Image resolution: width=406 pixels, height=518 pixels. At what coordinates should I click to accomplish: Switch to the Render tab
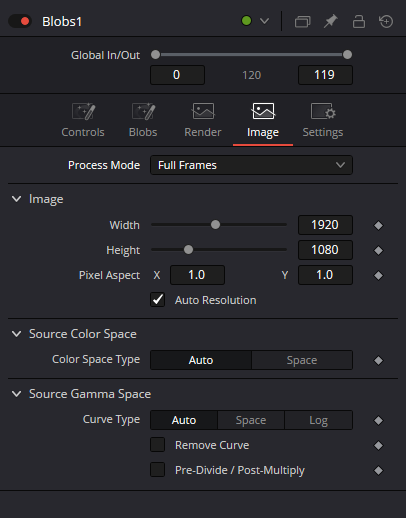pos(203,121)
